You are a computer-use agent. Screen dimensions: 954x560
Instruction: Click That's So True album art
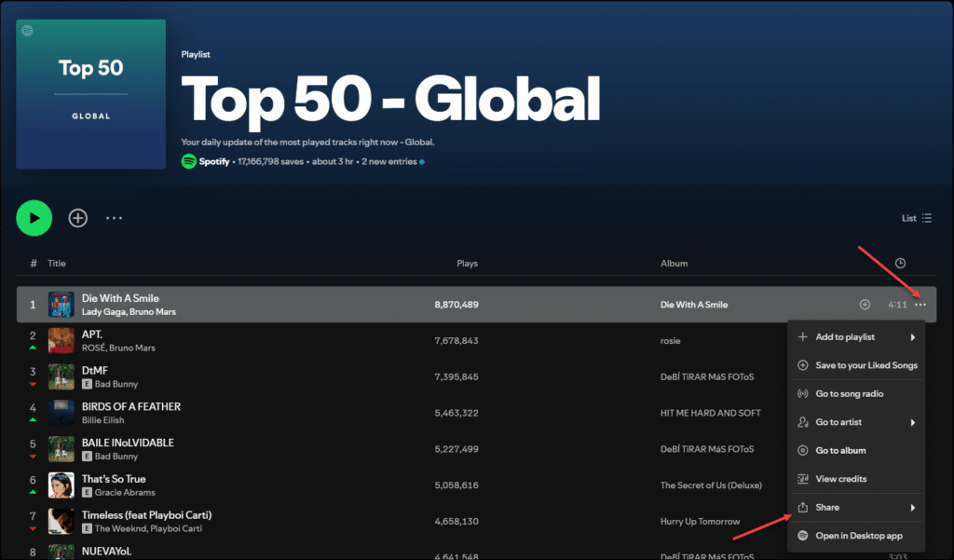point(61,485)
